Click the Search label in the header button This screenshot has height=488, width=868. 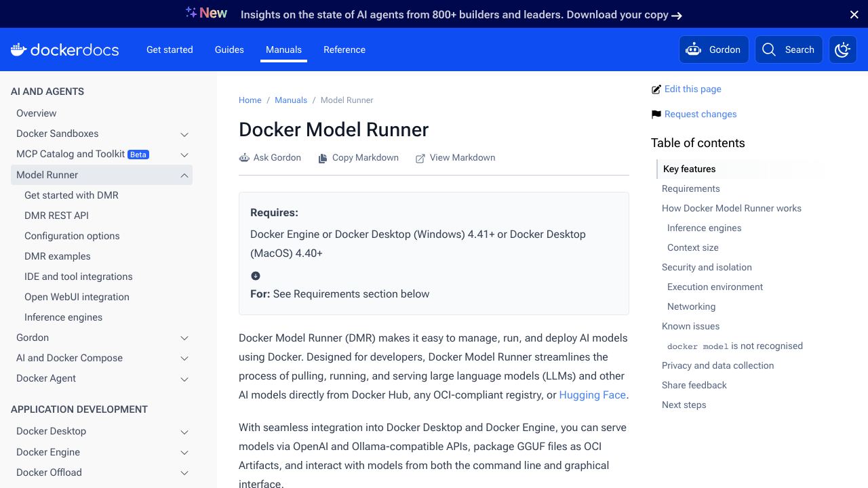pyautogui.click(x=800, y=49)
